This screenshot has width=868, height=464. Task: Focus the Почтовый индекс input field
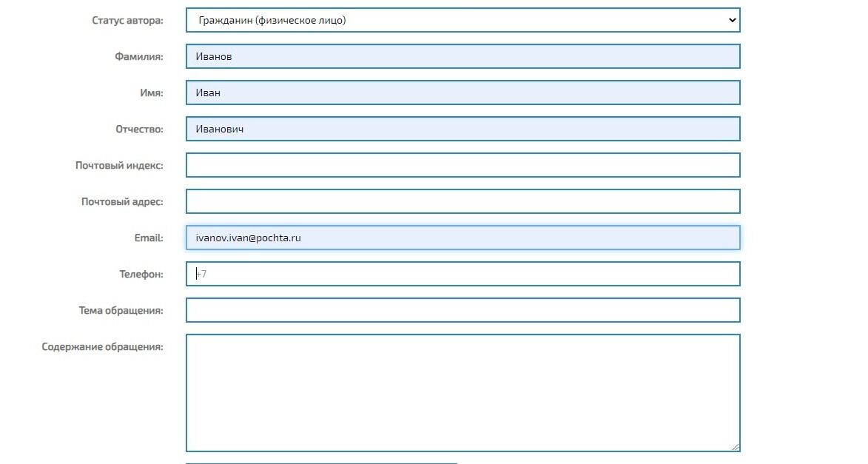[462, 165]
